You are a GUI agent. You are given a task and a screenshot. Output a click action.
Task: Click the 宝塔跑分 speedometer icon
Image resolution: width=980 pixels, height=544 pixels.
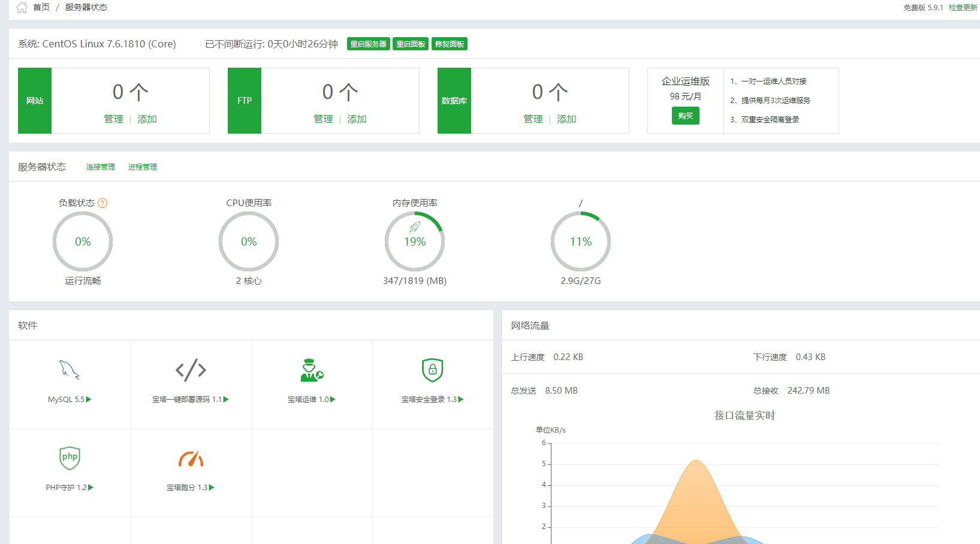(x=191, y=458)
